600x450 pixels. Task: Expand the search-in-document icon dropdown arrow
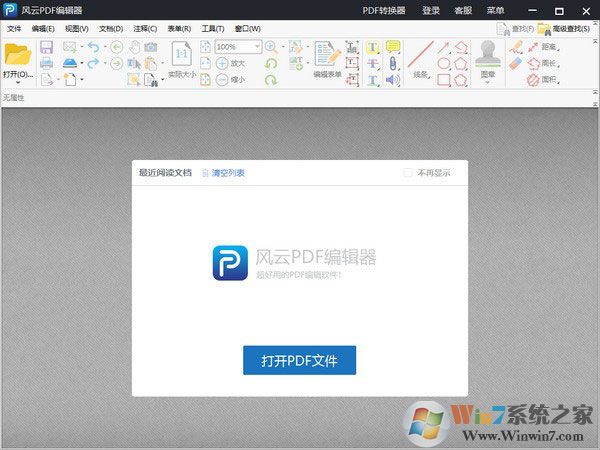[x=163, y=80]
